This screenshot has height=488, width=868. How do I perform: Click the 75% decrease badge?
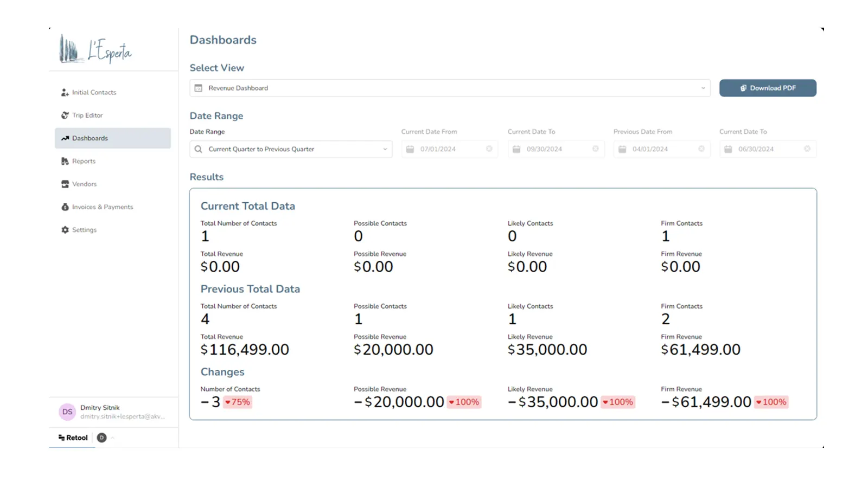(238, 402)
